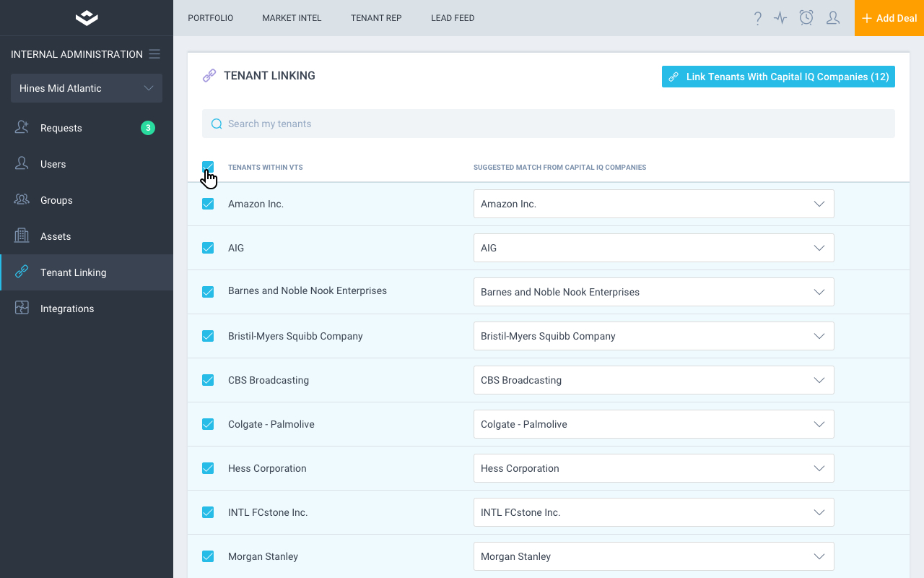Image resolution: width=924 pixels, height=578 pixels.
Task: Uncheck the Amazon Inc. tenant checkbox
Action: (x=208, y=204)
